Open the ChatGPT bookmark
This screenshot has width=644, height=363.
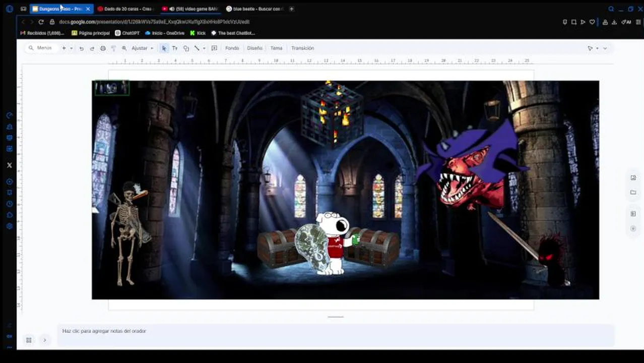[x=127, y=33]
